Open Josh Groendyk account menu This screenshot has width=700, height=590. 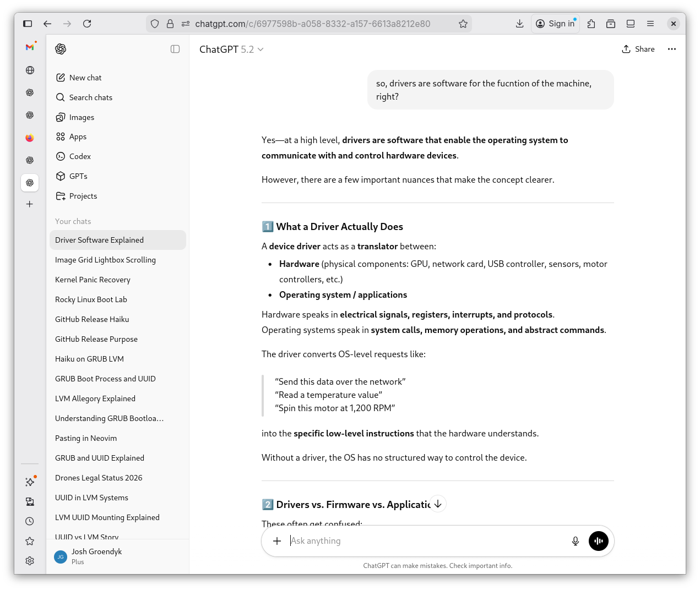(x=96, y=556)
